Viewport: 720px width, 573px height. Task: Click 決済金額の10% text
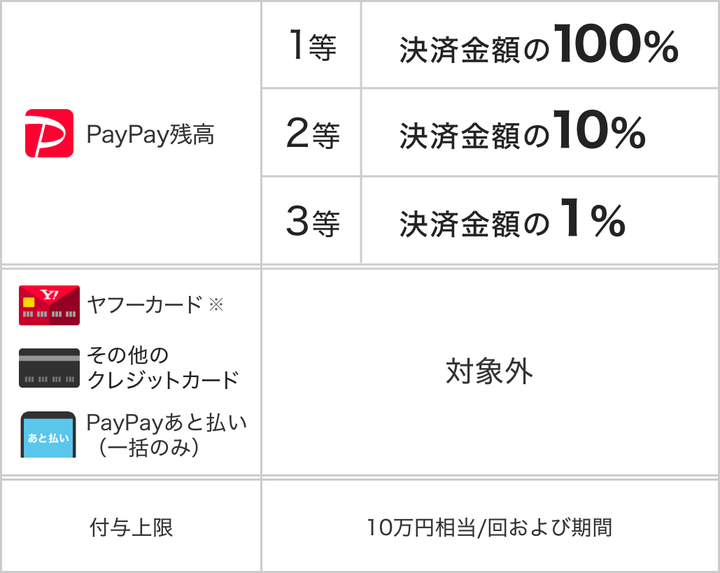click(522, 134)
